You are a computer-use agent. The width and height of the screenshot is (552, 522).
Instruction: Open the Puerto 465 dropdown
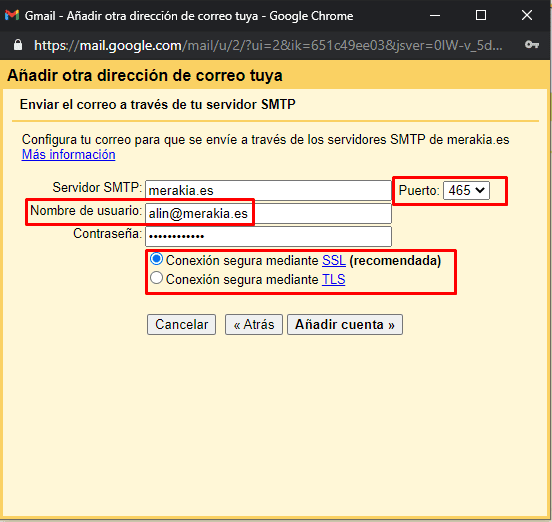[x=466, y=190]
